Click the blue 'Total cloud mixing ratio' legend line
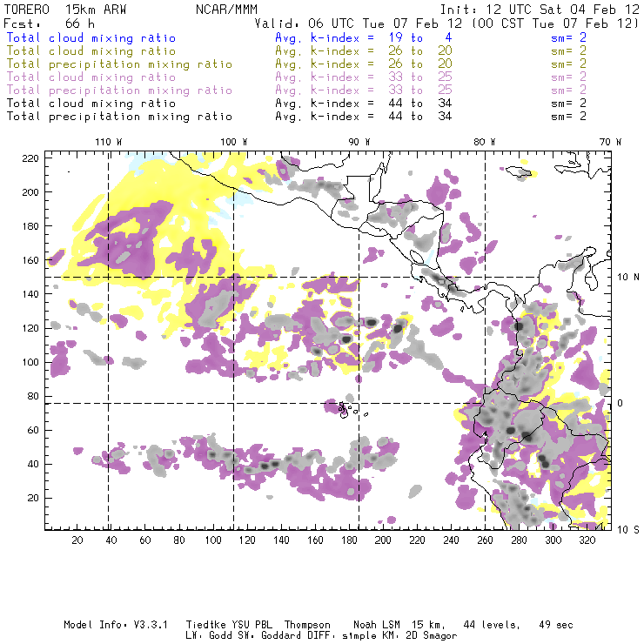644x644 pixels. click(91, 37)
